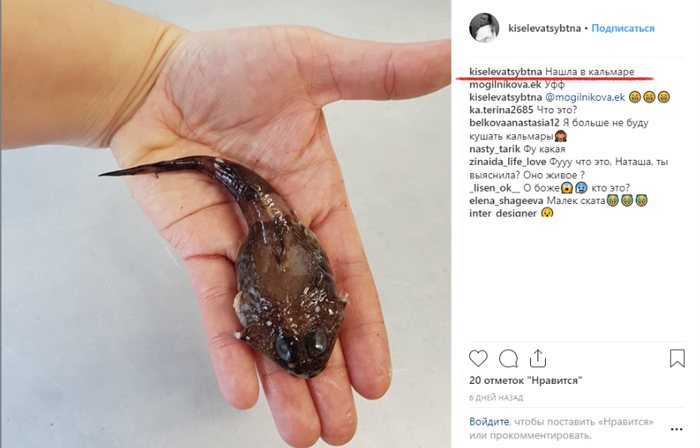
Task: Like the post with the heart icon
Action: click(x=479, y=358)
